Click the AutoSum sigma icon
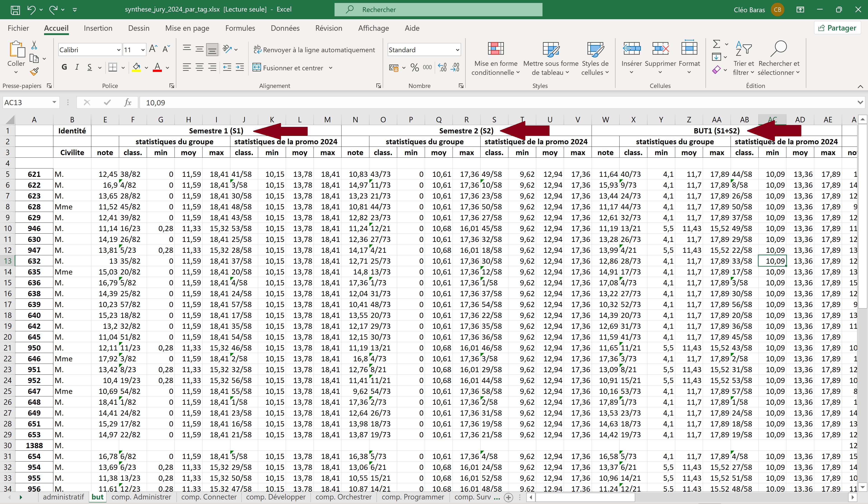Screen dimensions: 868x504 pyautogui.click(x=717, y=44)
